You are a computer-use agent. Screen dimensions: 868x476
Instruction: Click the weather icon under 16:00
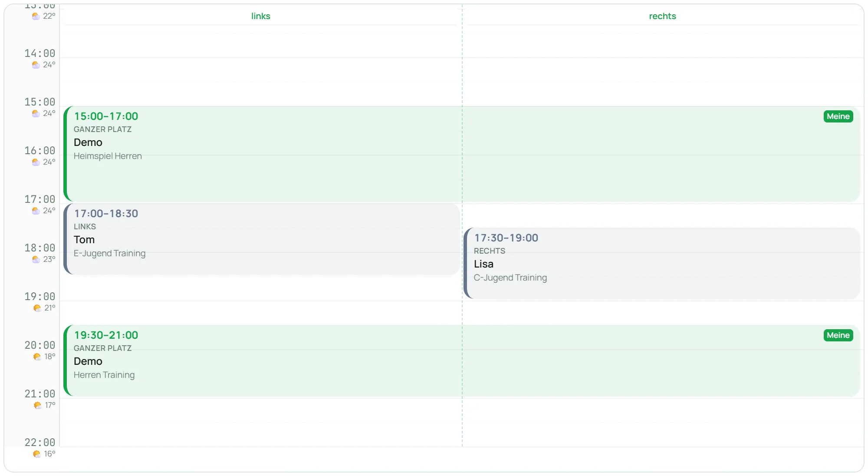click(36, 162)
